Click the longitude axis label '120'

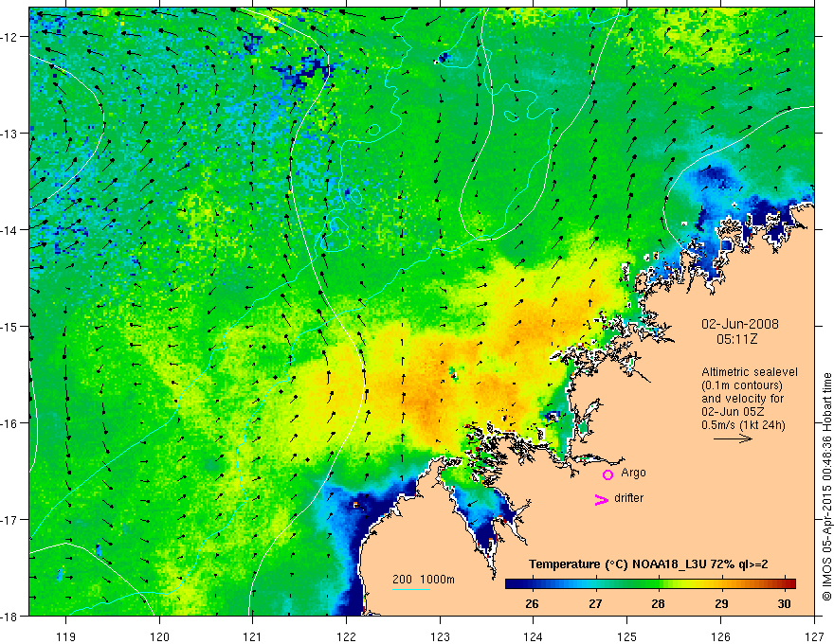159,636
